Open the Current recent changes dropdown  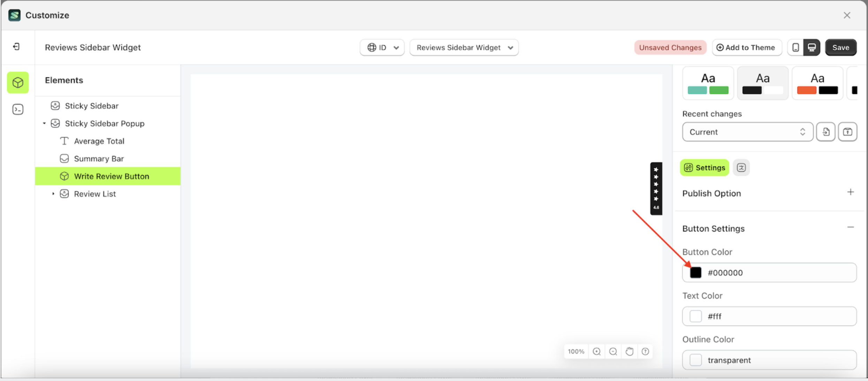click(747, 132)
